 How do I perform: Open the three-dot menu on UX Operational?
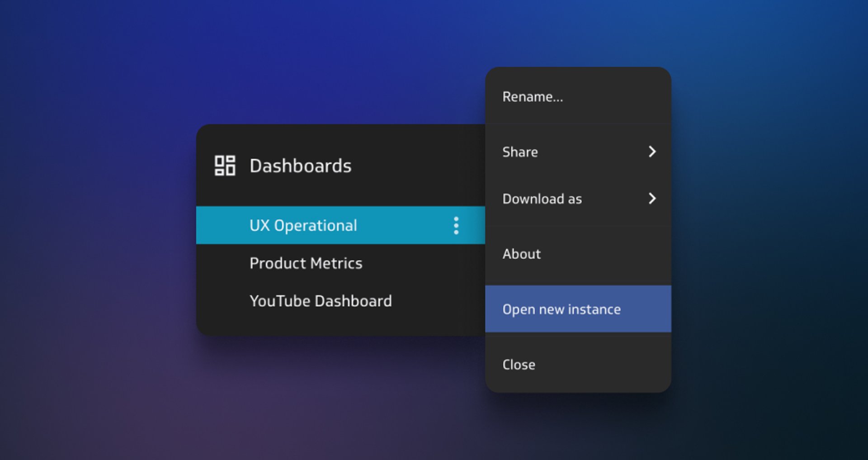(456, 225)
